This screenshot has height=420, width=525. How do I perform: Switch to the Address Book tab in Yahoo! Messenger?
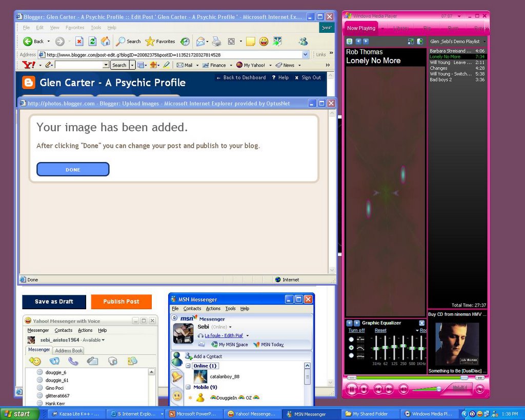click(x=69, y=350)
